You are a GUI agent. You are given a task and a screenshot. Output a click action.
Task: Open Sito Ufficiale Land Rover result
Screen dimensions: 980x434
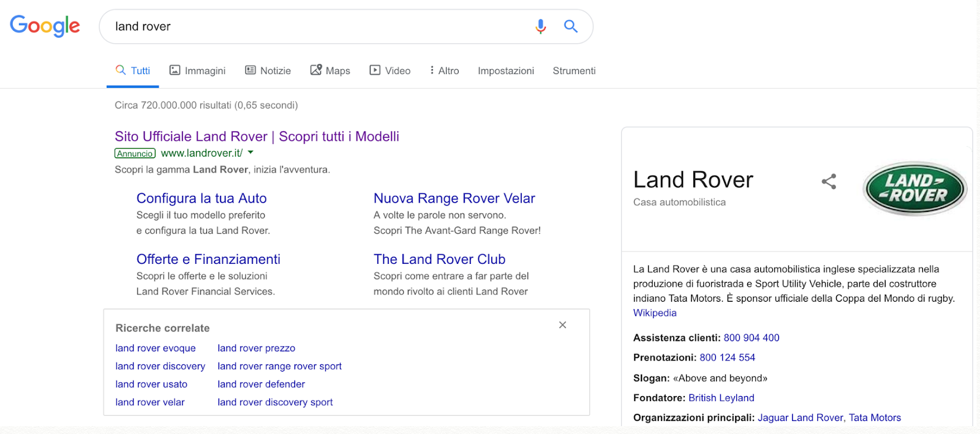click(x=257, y=137)
